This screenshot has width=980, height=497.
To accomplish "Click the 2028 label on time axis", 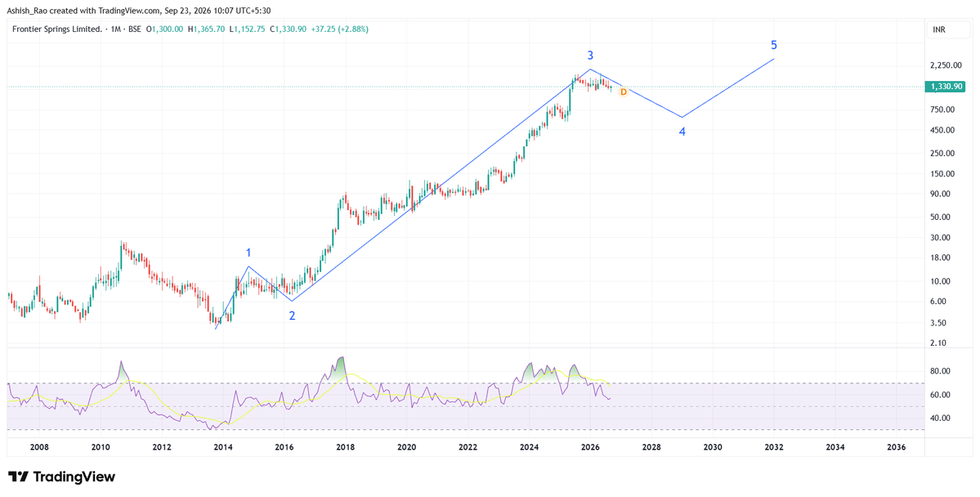I will [652, 448].
